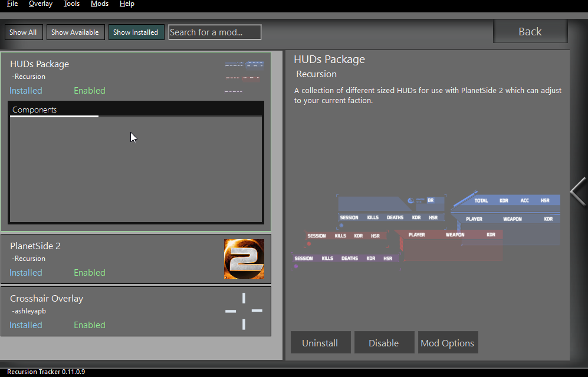Click the HUDs Package thumbnail icon
This screenshot has width=588, height=377.
tap(244, 77)
